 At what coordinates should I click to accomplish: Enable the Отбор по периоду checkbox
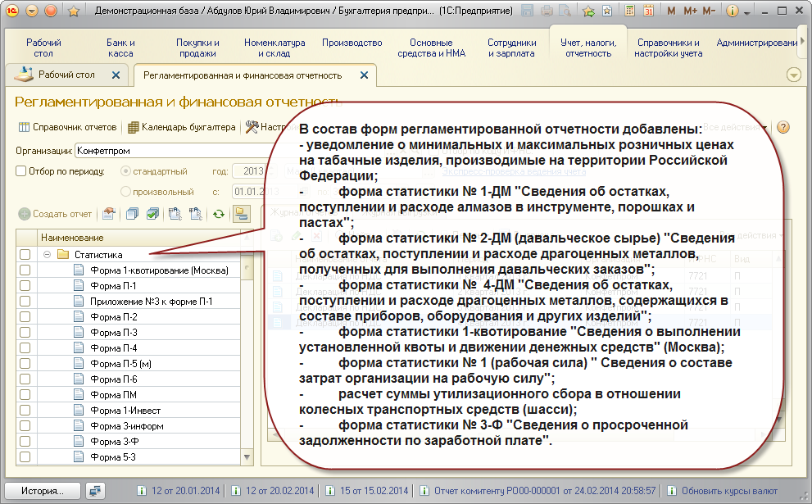coord(21,171)
